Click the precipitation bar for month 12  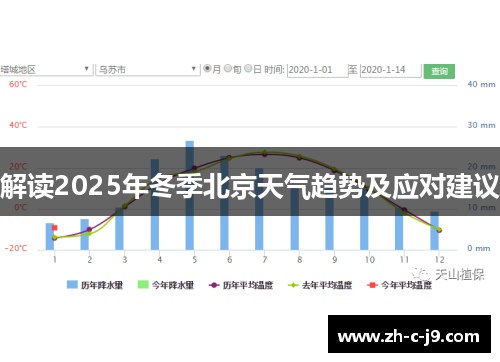tap(434, 231)
